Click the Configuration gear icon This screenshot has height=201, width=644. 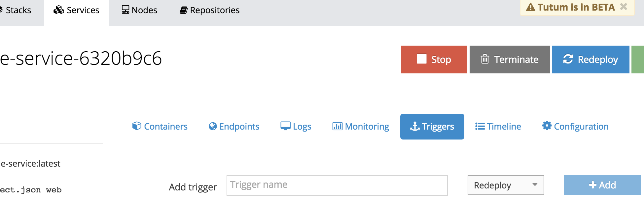point(547,126)
